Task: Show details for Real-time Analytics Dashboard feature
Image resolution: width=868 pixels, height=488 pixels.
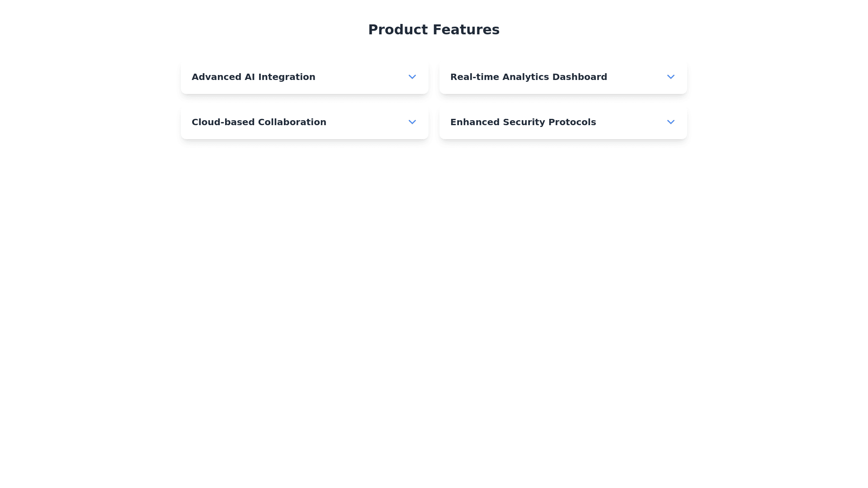Action: [x=563, y=77]
